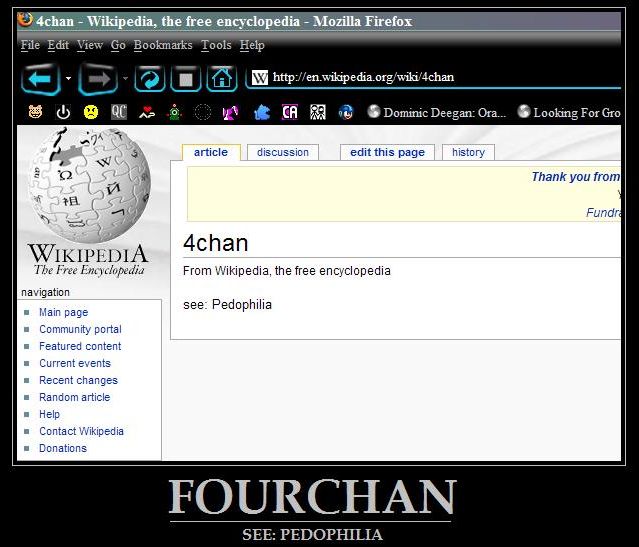The width and height of the screenshot is (639, 547).
Task: Click the yellow frowning face bookmark
Action: (x=91, y=112)
